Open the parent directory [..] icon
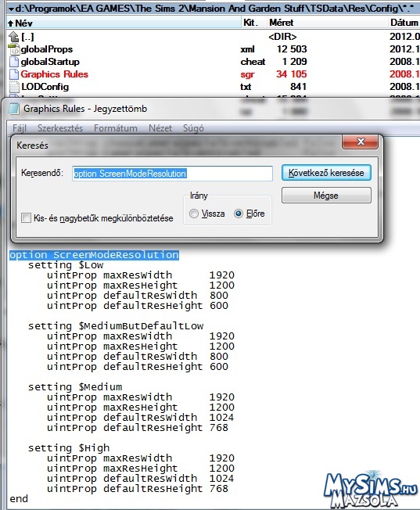Image resolution: width=420 pixels, height=510 pixels. click(x=13, y=37)
